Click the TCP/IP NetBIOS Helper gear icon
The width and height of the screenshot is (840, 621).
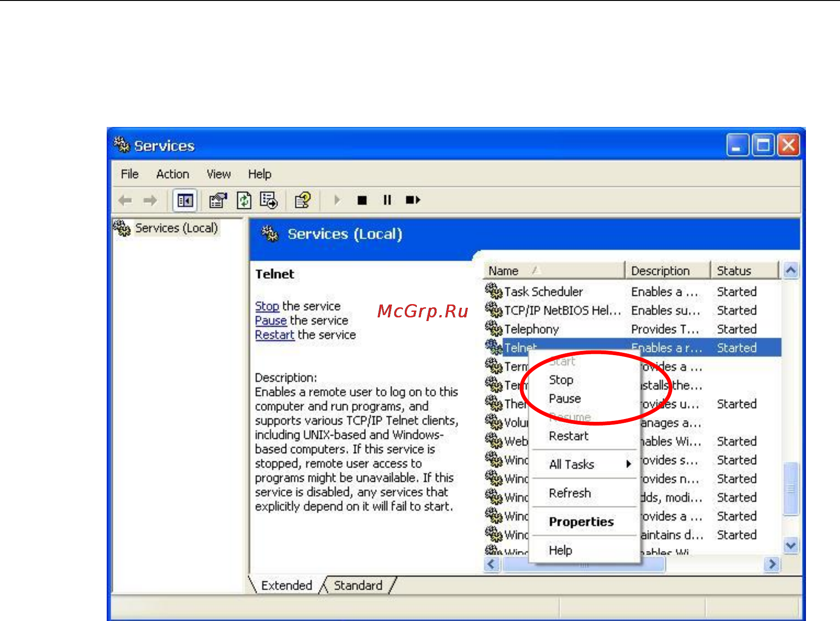[x=494, y=310]
